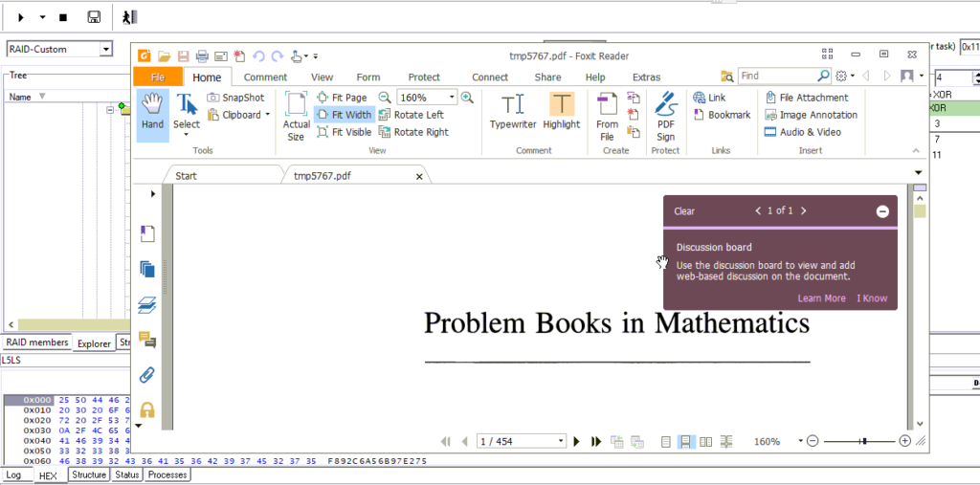This screenshot has width=980, height=485.
Task: Switch to the Comment ribbon tab
Action: click(x=265, y=77)
